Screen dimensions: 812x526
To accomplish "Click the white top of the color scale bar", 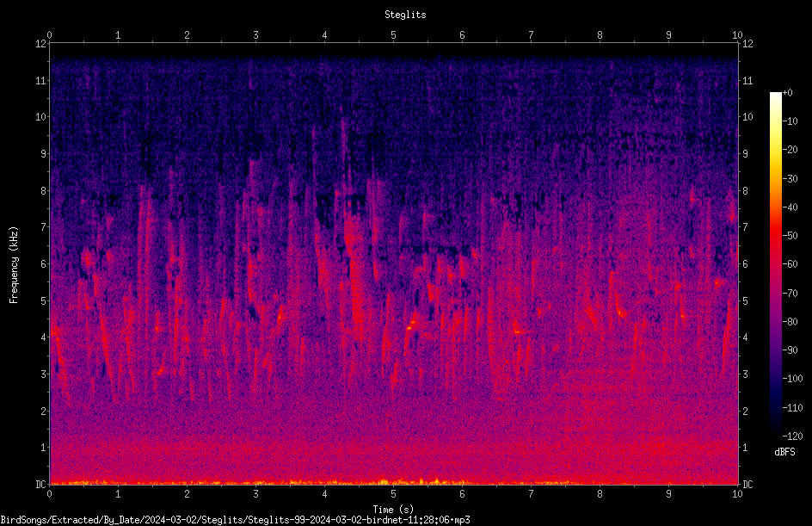I will [775, 96].
